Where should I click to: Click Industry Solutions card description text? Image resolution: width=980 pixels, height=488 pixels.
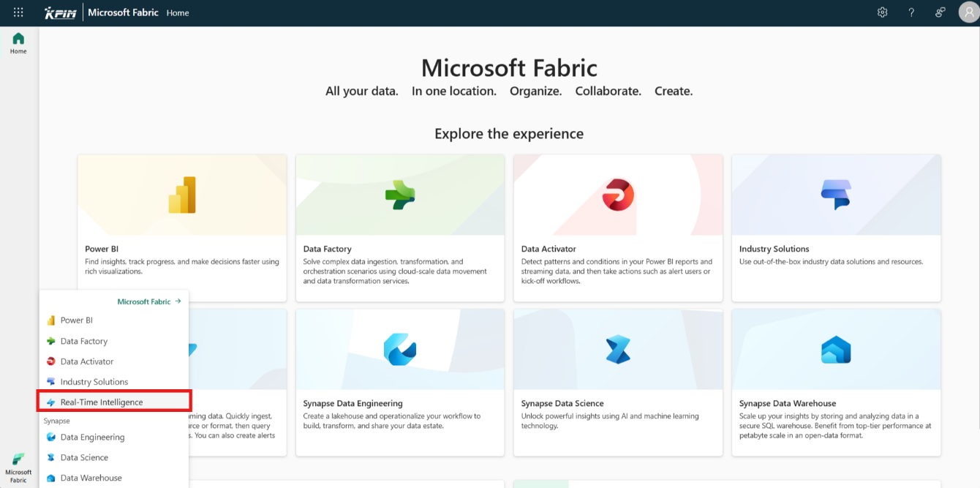[832, 262]
